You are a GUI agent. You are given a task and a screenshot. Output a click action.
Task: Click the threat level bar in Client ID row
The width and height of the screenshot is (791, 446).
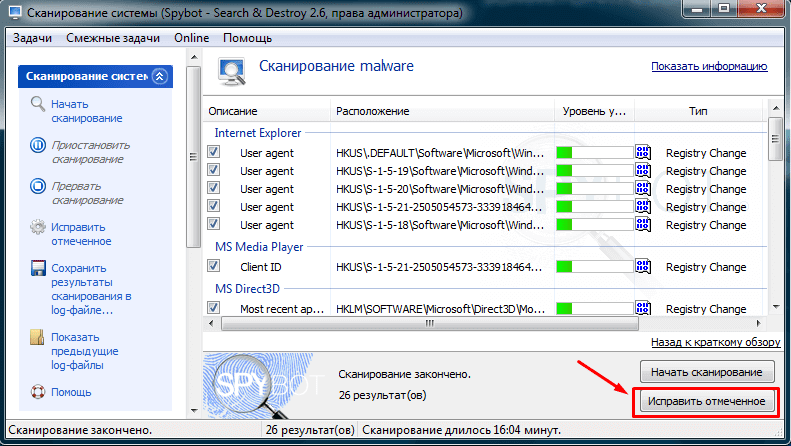[594, 266]
